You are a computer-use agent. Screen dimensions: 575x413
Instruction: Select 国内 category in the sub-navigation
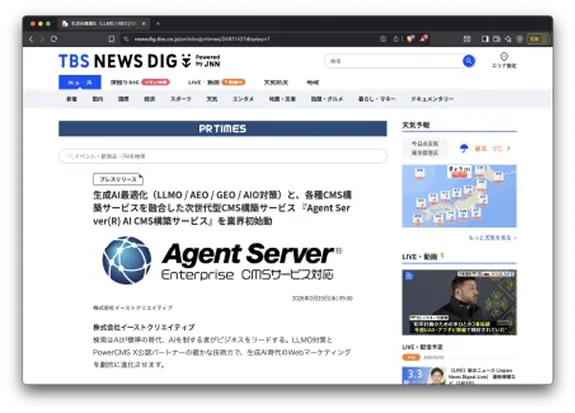click(x=98, y=99)
